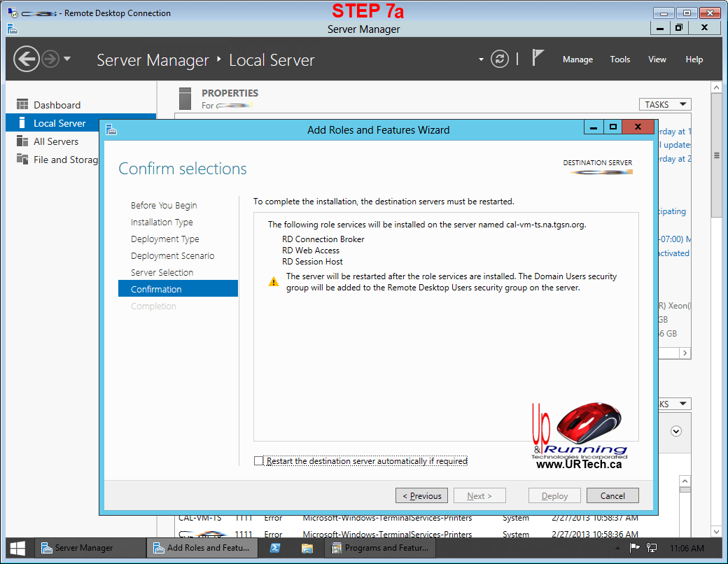728x564 pixels.
Task: Click the back navigation arrow in Server Manager
Action: pyautogui.click(x=27, y=59)
